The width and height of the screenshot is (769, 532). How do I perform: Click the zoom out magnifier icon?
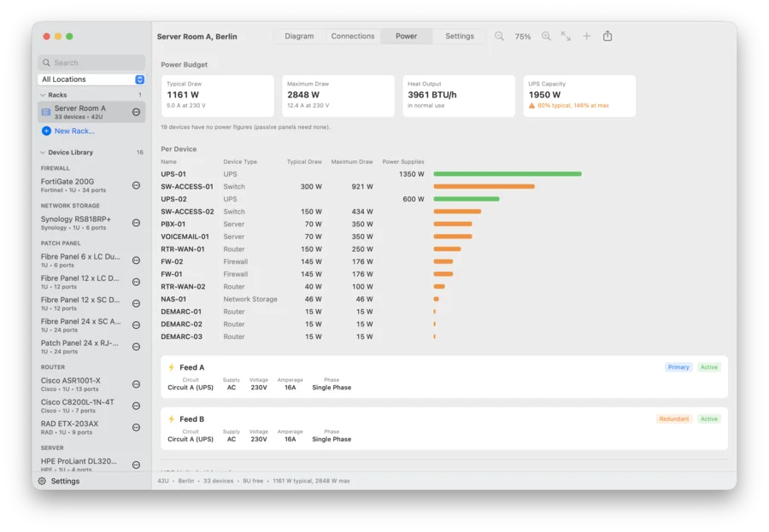click(499, 36)
